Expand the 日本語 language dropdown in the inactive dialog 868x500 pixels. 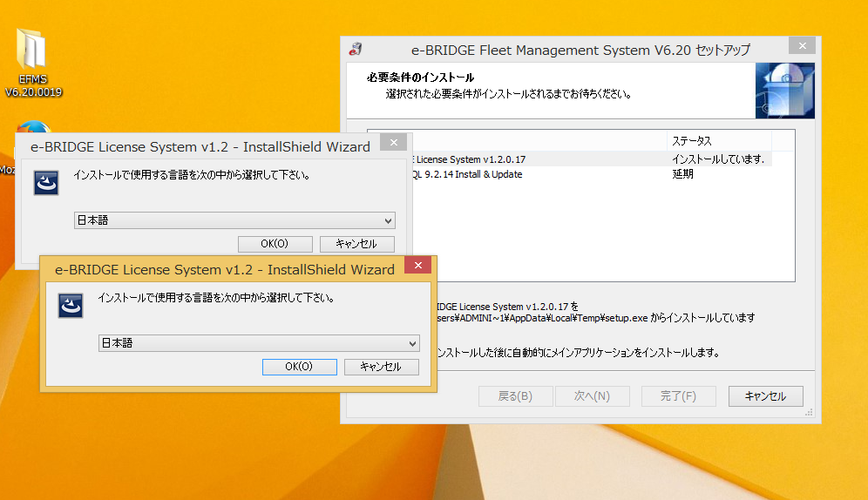click(x=234, y=220)
